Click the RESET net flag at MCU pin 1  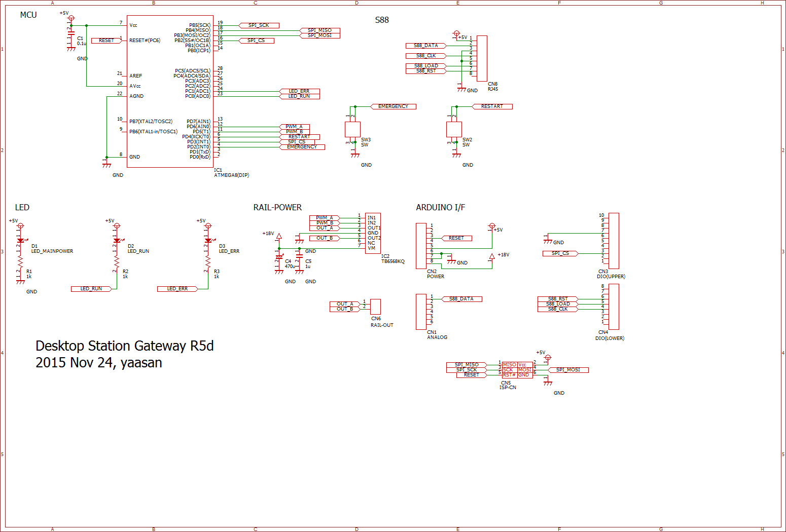coord(106,41)
